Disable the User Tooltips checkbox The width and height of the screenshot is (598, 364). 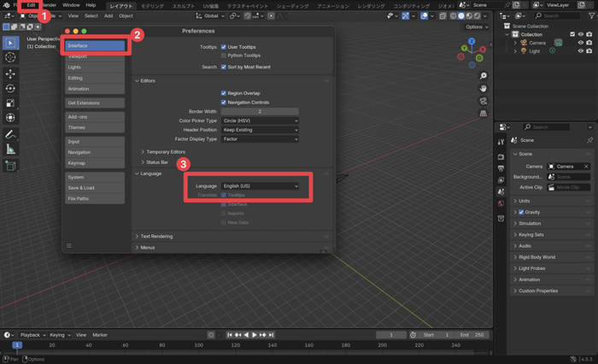click(223, 47)
